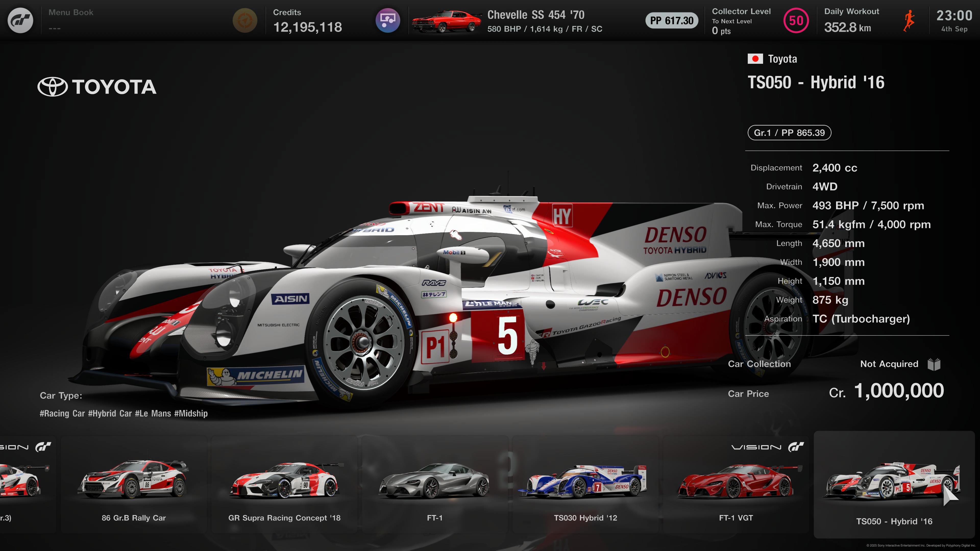Click the Gran Turismo logo icon
The width and height of the screenshot is (980, 551).
(20, 20)
